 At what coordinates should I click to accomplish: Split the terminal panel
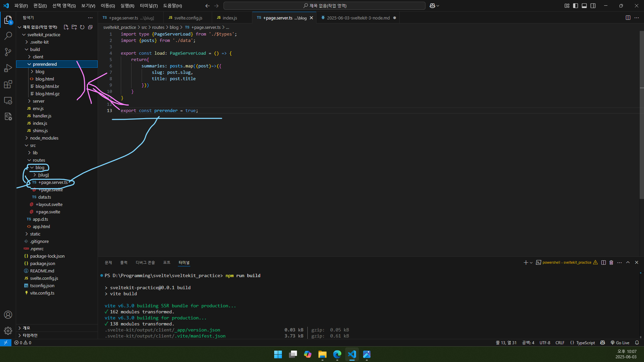point(603,262)
